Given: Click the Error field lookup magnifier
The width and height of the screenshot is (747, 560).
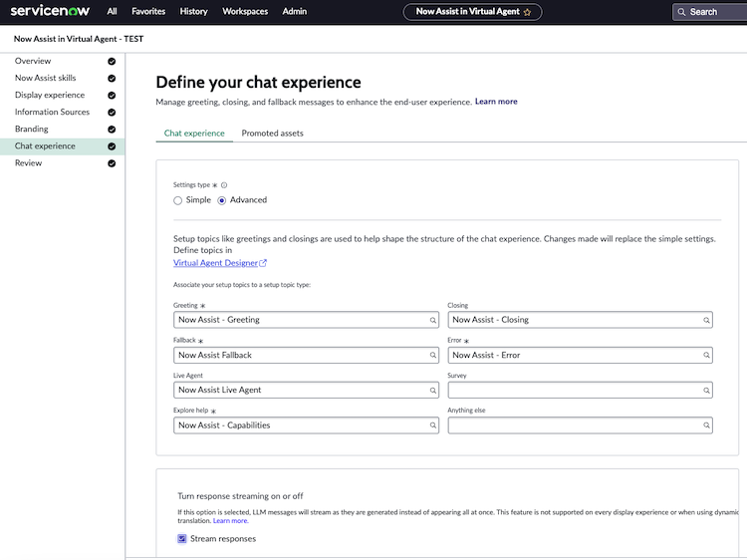Looking at the screenshot, I should pyautogui.click(x=706, y=355).
